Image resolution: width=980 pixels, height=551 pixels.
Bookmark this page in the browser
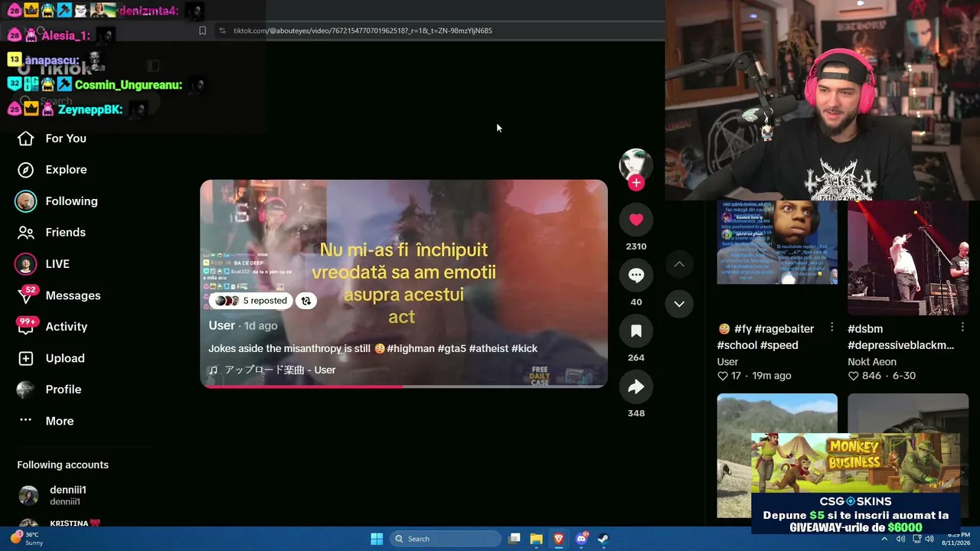(202, 31)
